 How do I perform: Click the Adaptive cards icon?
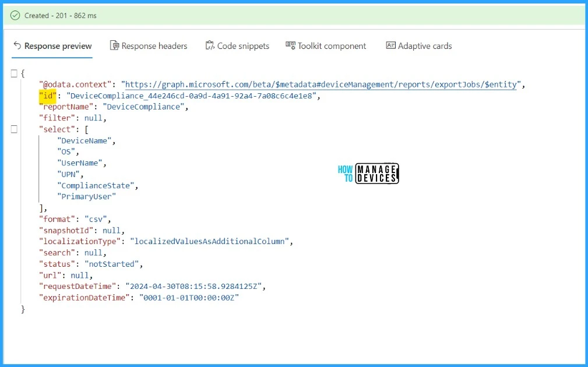391,45
